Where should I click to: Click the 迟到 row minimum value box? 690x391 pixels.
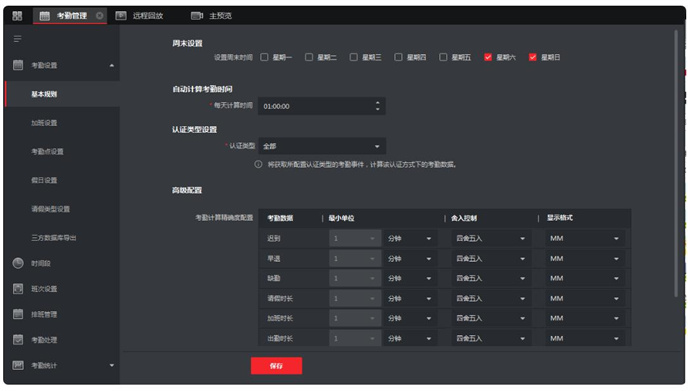355,238
